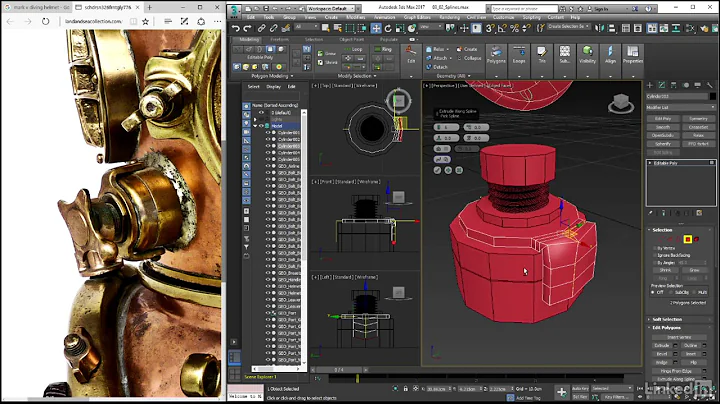This screenshot has height=404, width=720.
Task: Click the ViewCube in the perspective viewport
Action: pos(621,103)
